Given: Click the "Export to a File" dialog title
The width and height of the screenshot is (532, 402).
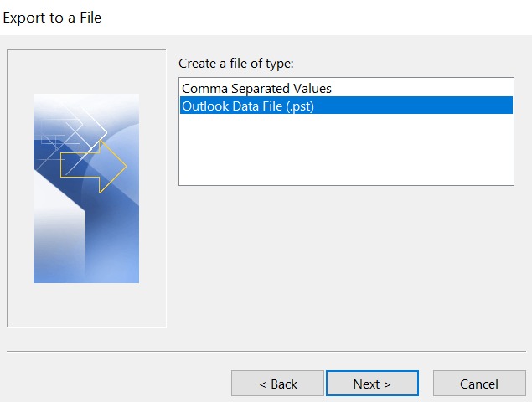Looking at the screenshot, I should [x=52, y=18].
